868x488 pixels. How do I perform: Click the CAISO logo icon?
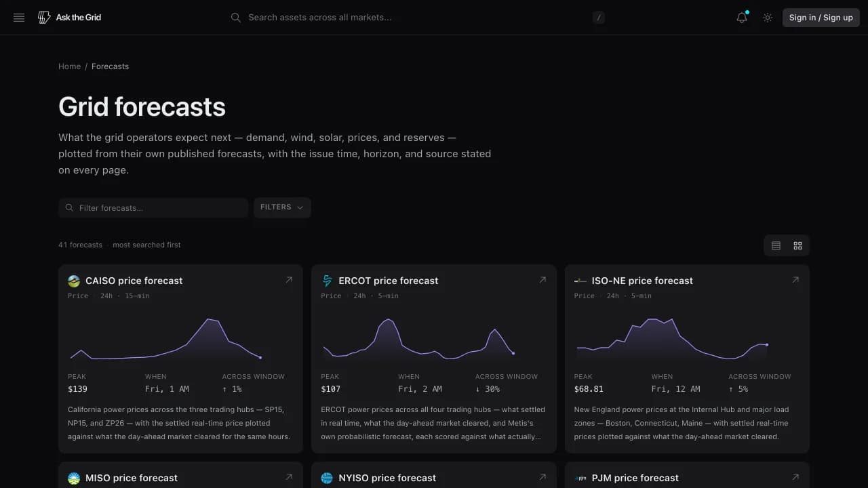(x=74, y=281)
